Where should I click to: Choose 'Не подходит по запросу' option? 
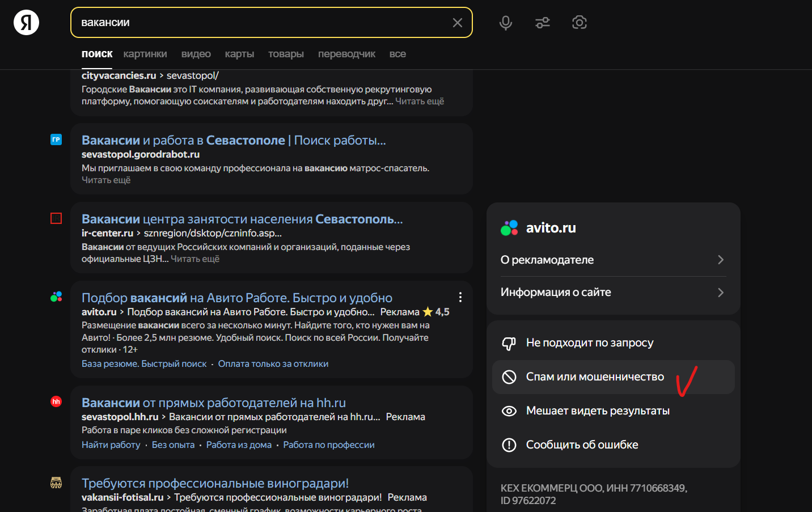point(614,343)
